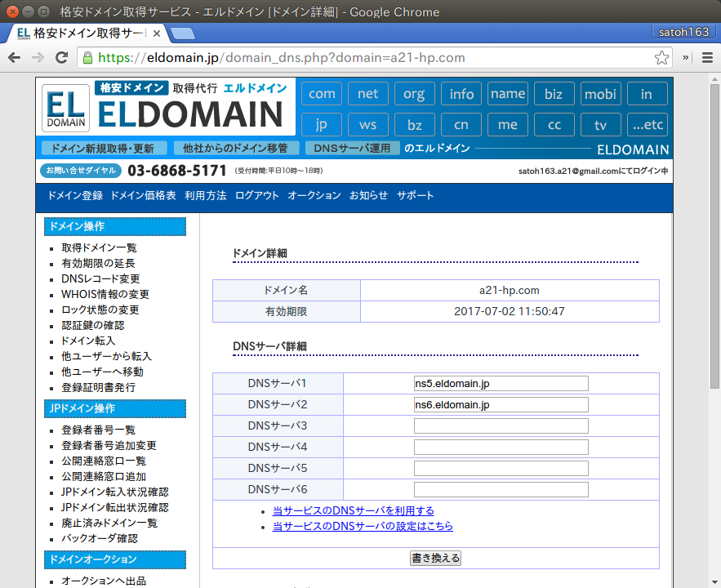Viewport: 721px width, 588px height.
Task: Open JPドメイン転入状況確認 in the sidebar
Action: click(115, 492)
